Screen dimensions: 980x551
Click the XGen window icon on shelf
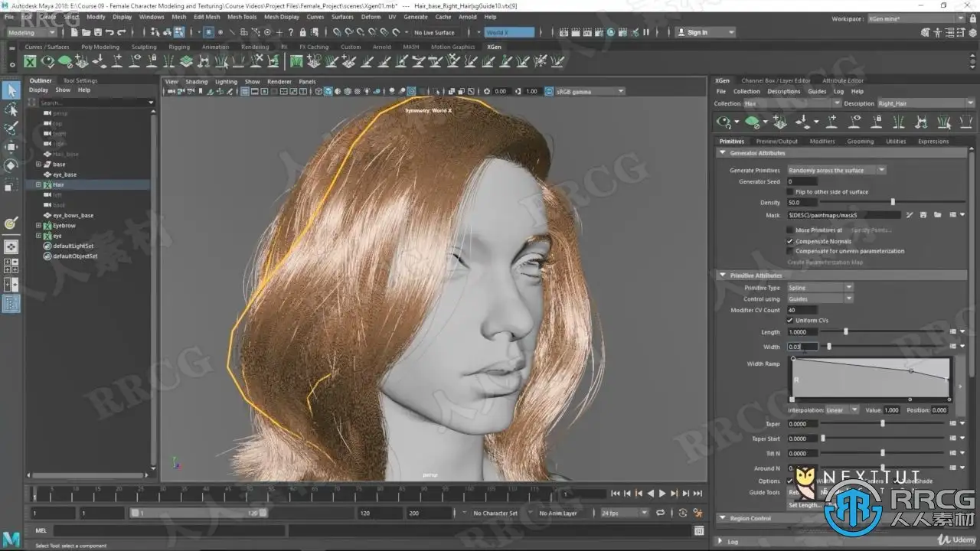[x=30, y=61]
